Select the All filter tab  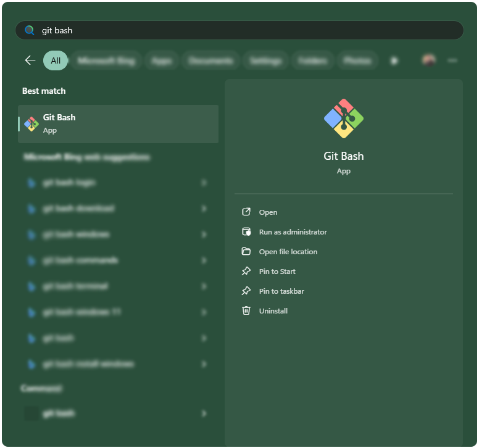click(x=56, y=60)
